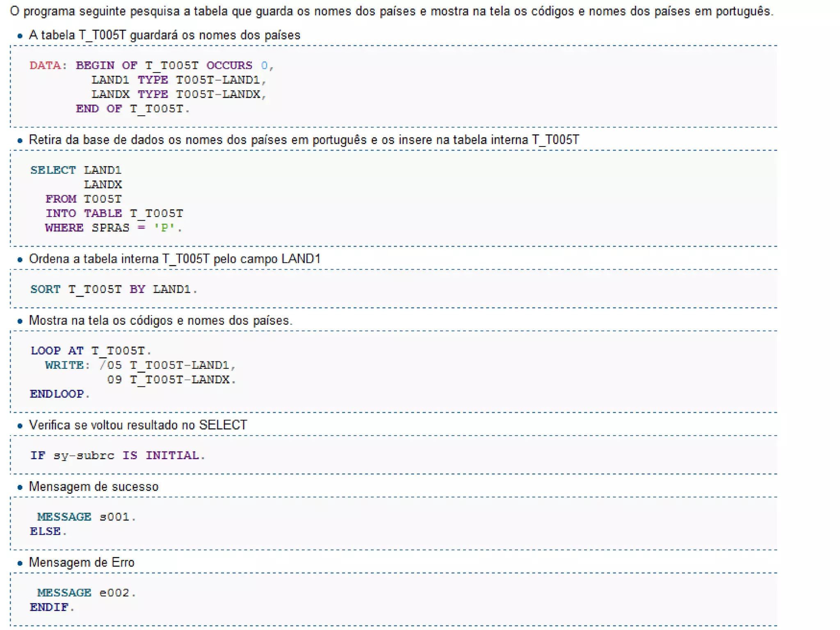Click the SORT keyword
Viewport: 840px width, 630px height.
tap(45, 289)
